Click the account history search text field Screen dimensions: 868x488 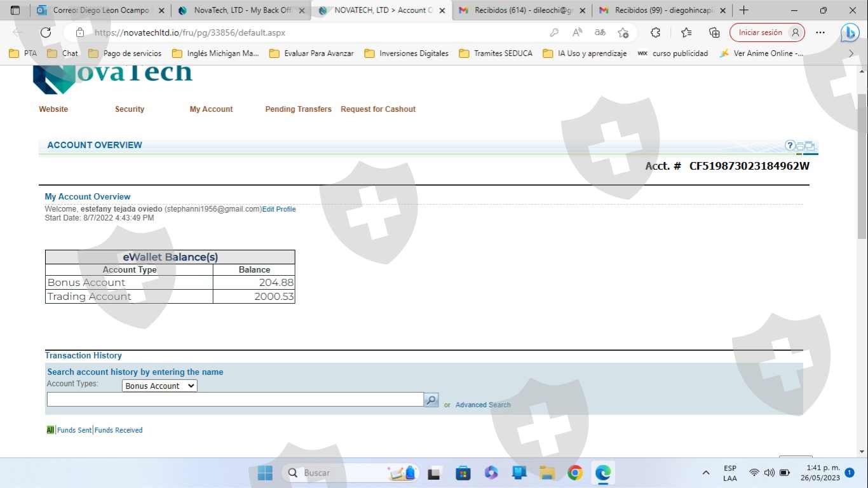[235, 400]
